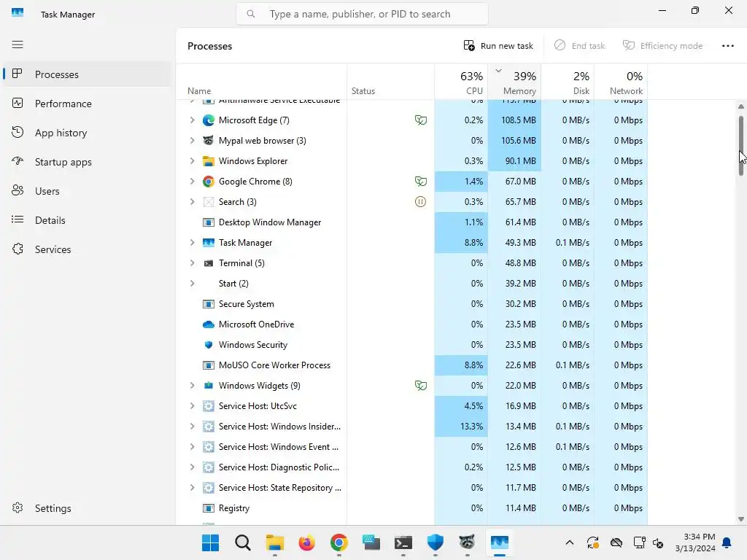Click the Desktop Window Manager icon
The image size is (747, 560).
click(x=208, y=222)
